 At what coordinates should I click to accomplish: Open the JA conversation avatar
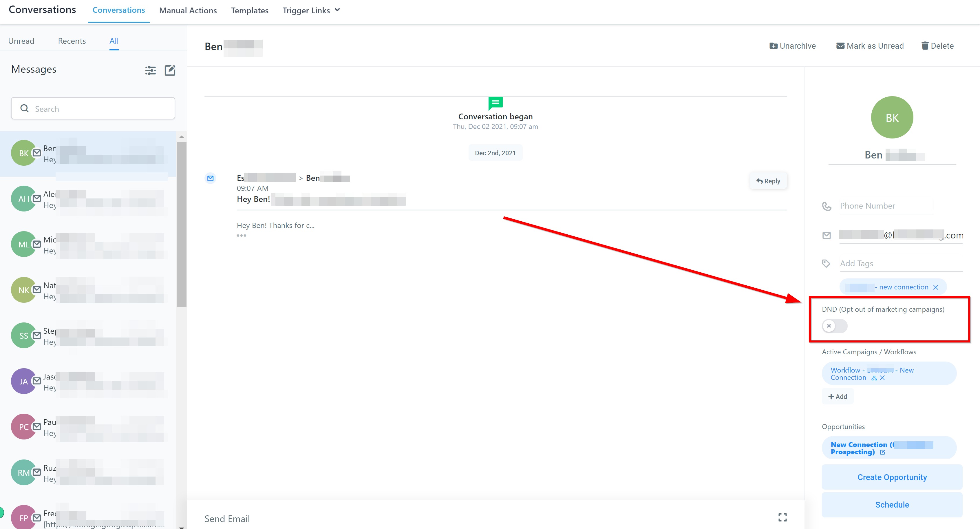click(23, 381)
